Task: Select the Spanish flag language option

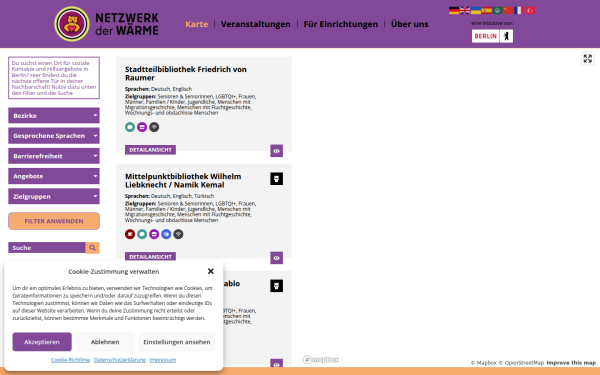Action: tap(486, 10)
